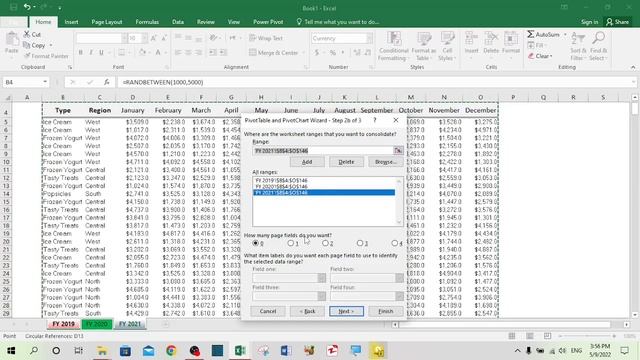
Task: Toggle Underline formatting
Action: 101,52
